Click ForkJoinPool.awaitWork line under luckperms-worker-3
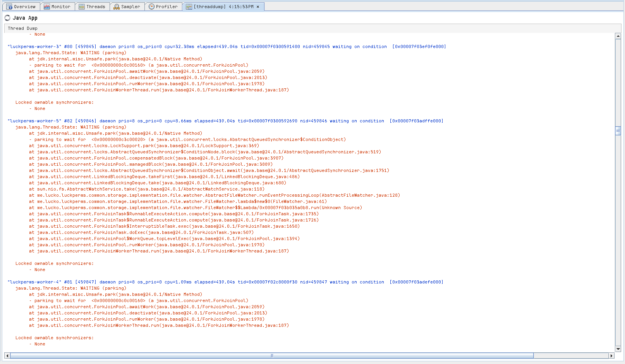Screen dimensions: 625x364 (x=147, y=71)
